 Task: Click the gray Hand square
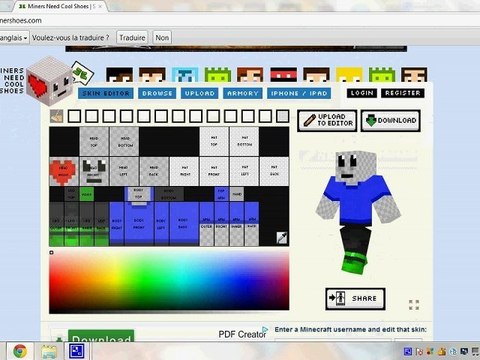pos(237,194)
